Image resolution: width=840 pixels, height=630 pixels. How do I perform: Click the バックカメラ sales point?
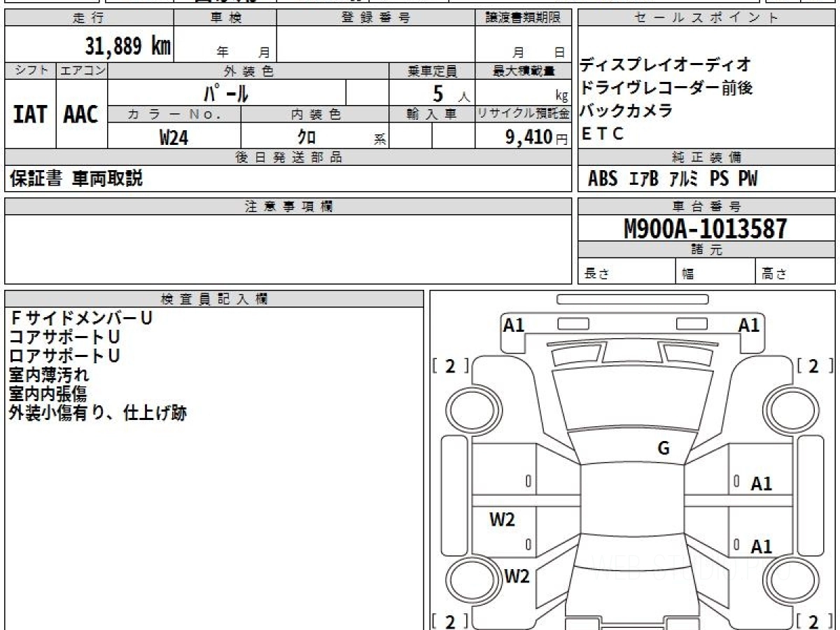[x=626, y=111]
